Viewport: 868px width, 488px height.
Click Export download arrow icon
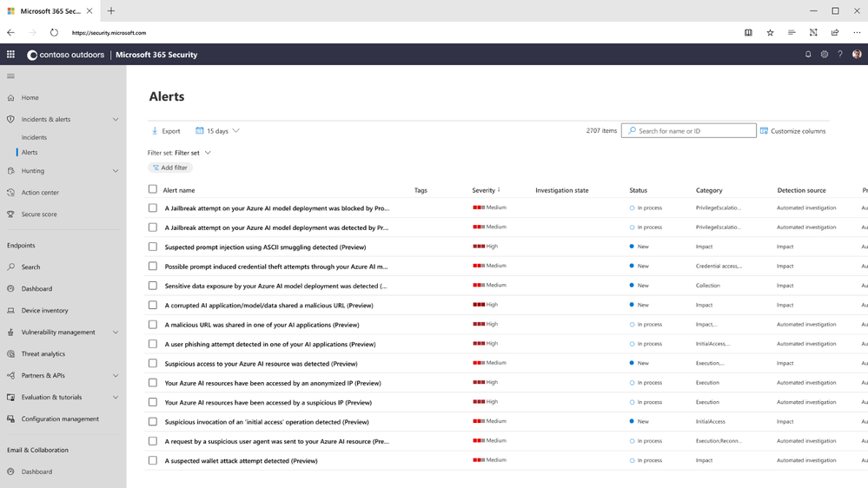click(155, 131)
